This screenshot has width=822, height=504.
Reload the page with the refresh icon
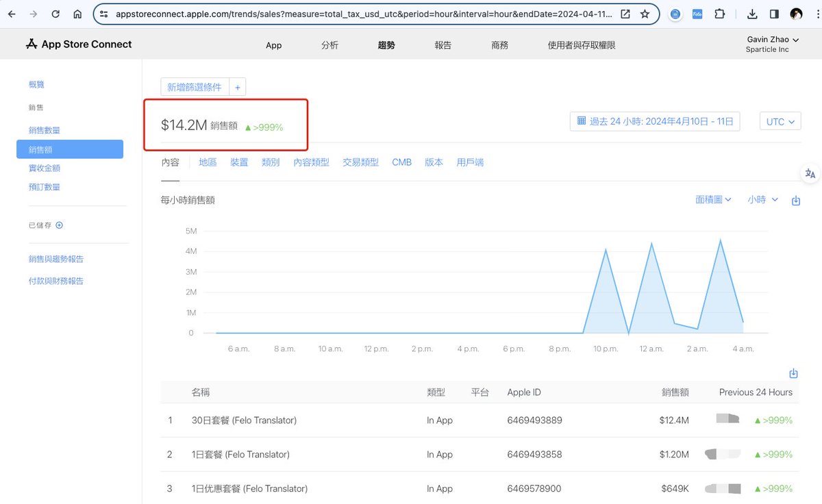pos(55,14)
